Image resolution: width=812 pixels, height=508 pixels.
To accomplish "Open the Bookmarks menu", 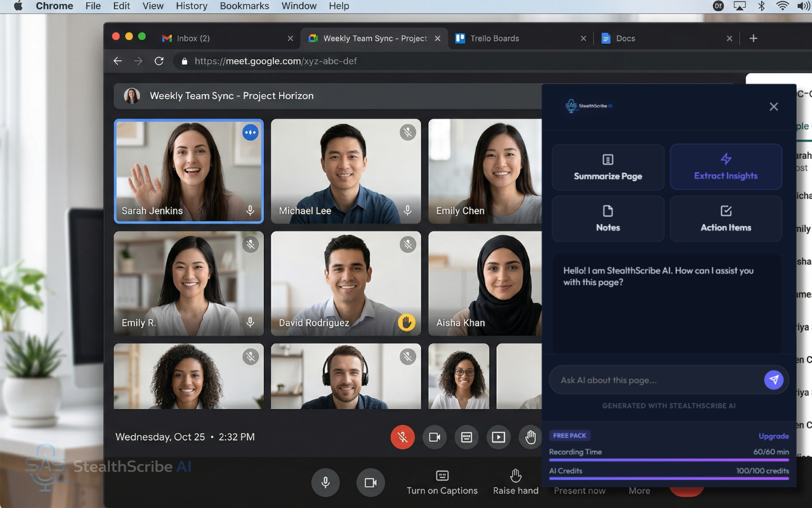I will [244, 6].
